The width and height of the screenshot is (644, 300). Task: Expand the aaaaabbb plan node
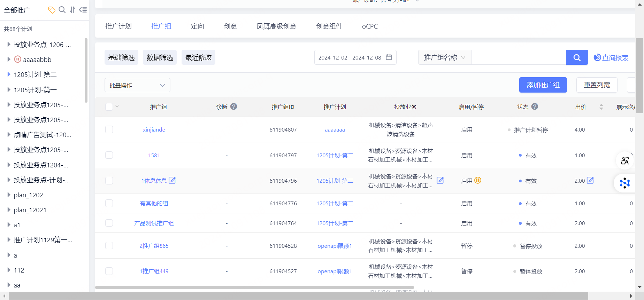[x=9, y=59]
